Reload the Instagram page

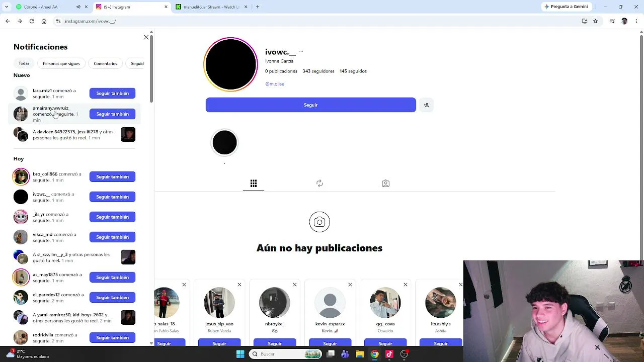[32, 21]
